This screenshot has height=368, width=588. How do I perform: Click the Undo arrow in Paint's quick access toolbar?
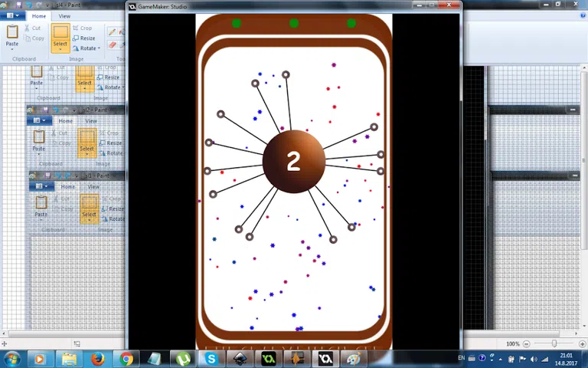click(29, 5)
